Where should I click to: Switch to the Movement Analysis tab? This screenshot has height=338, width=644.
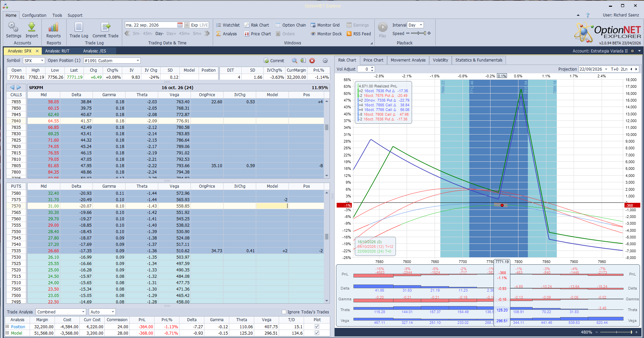408,60
